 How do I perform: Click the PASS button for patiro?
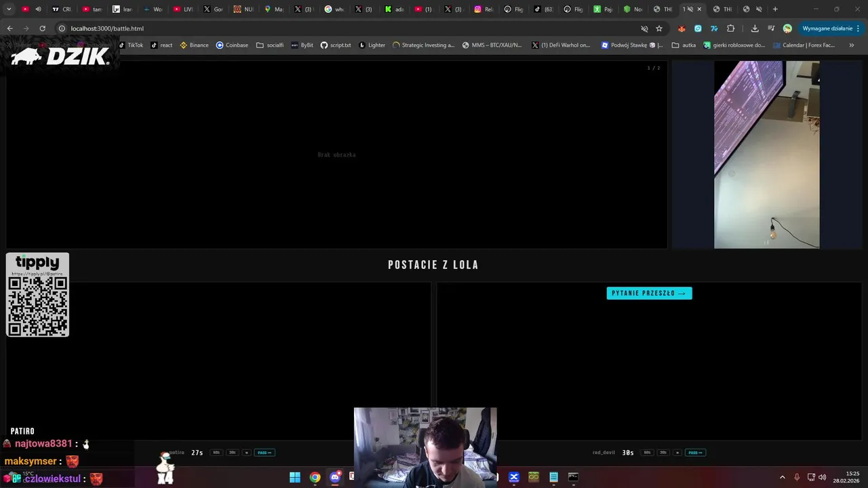[x=264, y=453]
